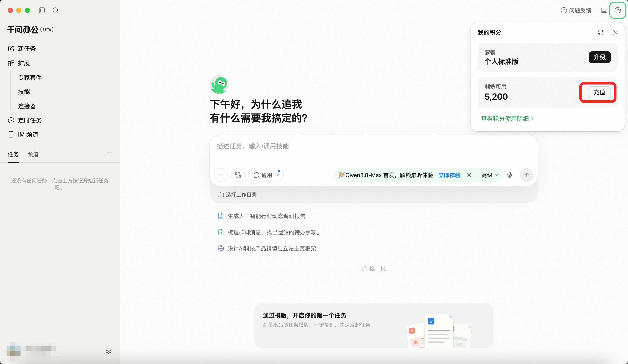The width and height of the screenshot is (628, 364).
Task: Click the connector tools icon beside plus
Action: pos(238,175)
